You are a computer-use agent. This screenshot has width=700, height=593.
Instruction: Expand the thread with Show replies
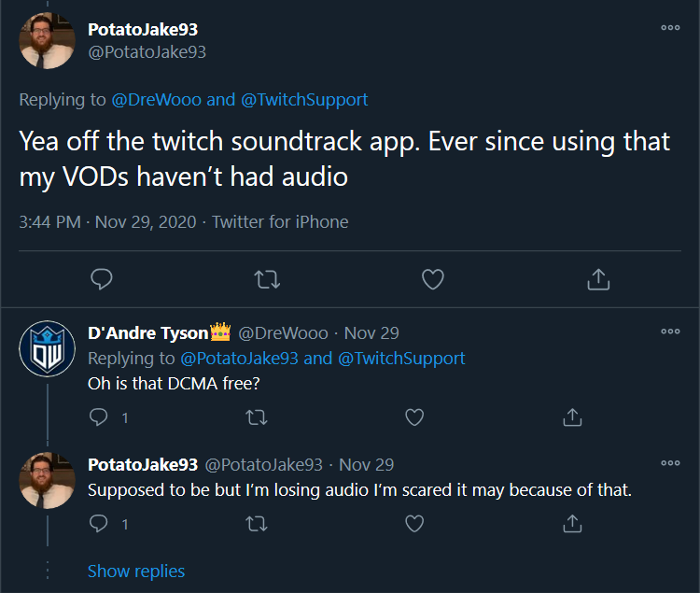(136, 571)
